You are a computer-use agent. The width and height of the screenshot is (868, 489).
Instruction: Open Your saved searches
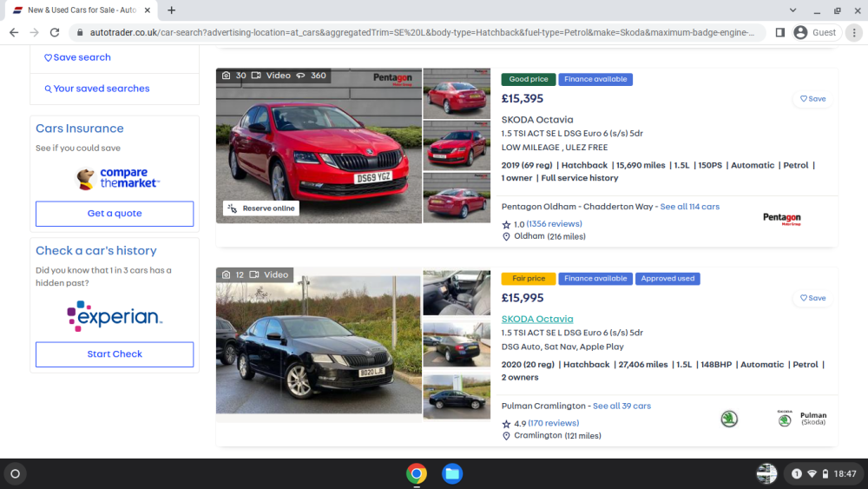point(97,89)
